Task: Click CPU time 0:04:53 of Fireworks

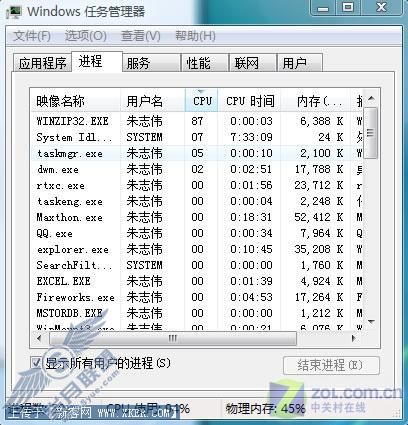Action: (x=251, y=297)
